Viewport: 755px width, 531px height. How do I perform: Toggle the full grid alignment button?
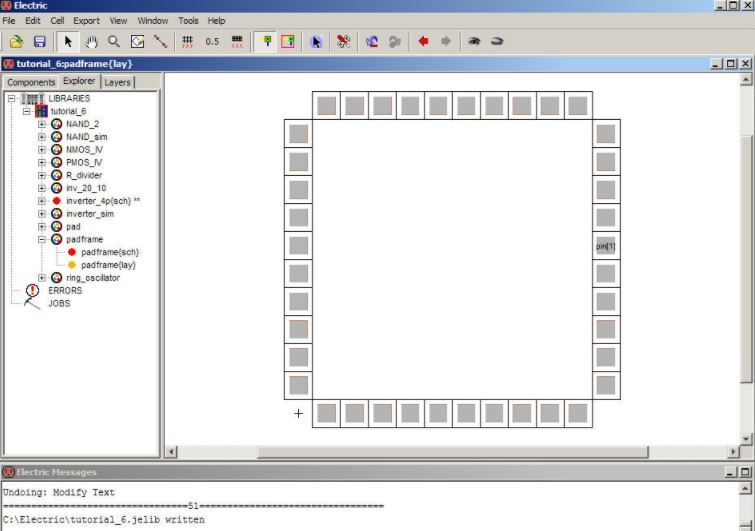(187, 42)
